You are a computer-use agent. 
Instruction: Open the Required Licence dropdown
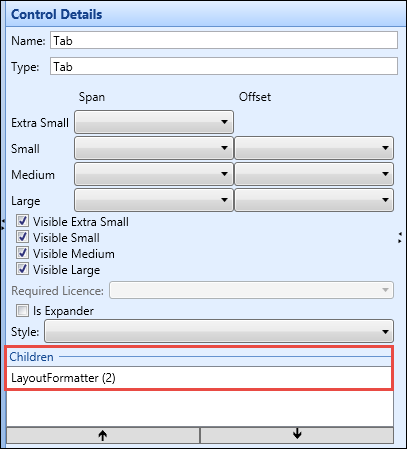coord(251,290)
